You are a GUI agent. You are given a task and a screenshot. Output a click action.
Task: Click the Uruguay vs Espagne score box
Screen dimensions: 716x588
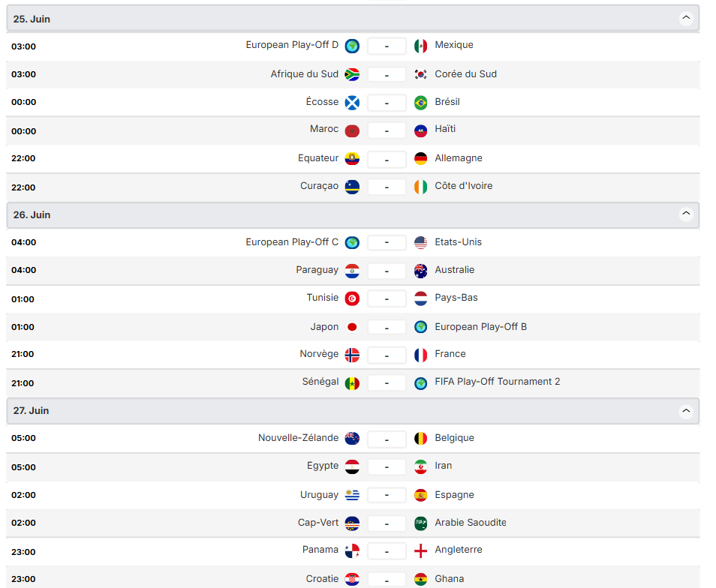[x=387, y=495]
